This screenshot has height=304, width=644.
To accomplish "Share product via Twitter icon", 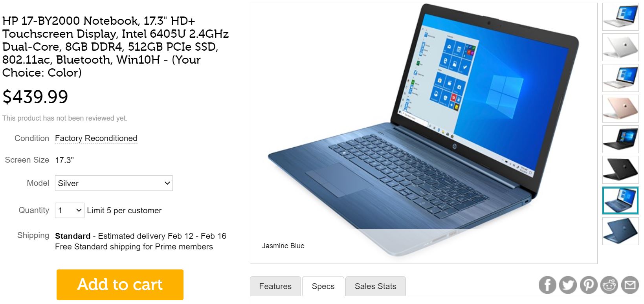I will 568,285.
